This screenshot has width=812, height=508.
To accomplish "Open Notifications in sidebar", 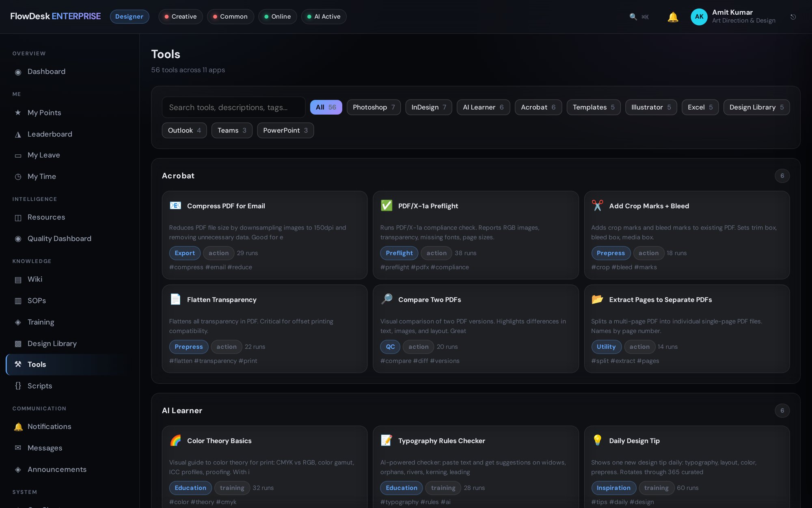I will tap(69, 427).
